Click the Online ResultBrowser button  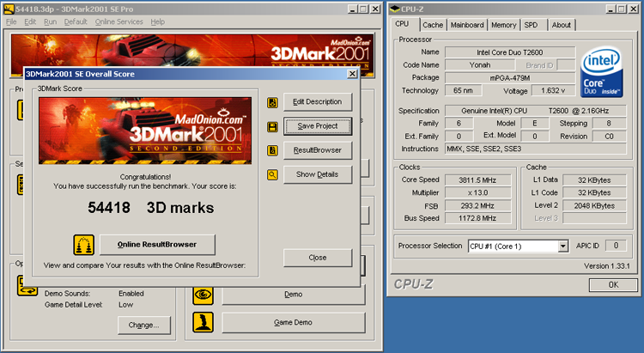157,245
